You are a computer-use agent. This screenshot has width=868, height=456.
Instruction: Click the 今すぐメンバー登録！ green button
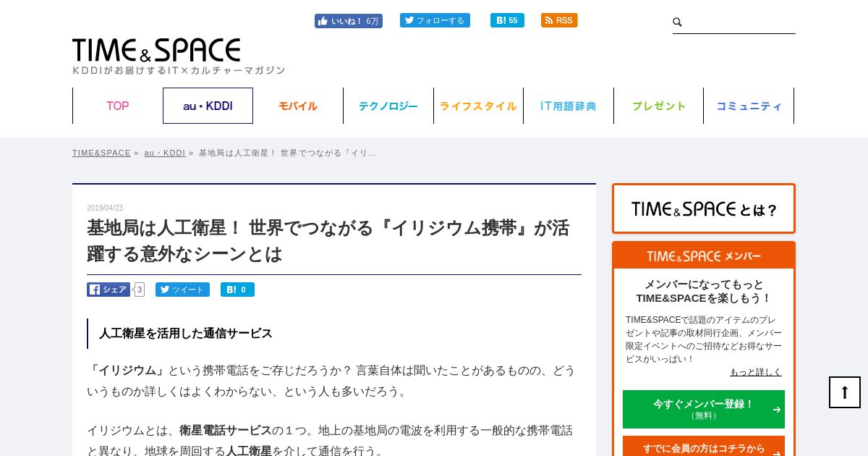[704, 409]
